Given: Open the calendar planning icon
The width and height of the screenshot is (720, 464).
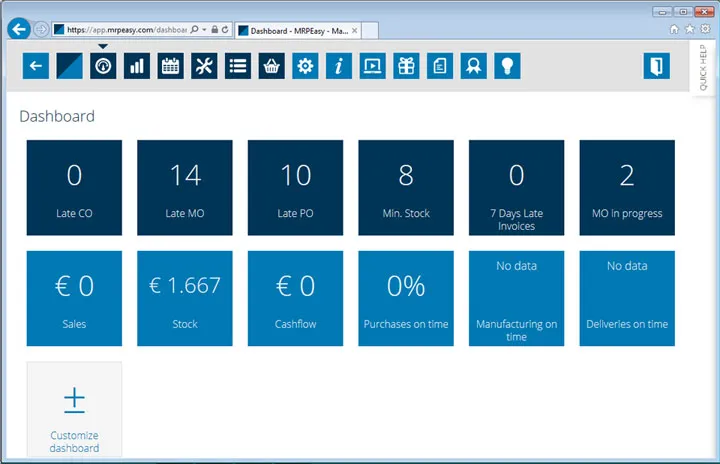Looking at the screenshot, I should pos(170,66).
